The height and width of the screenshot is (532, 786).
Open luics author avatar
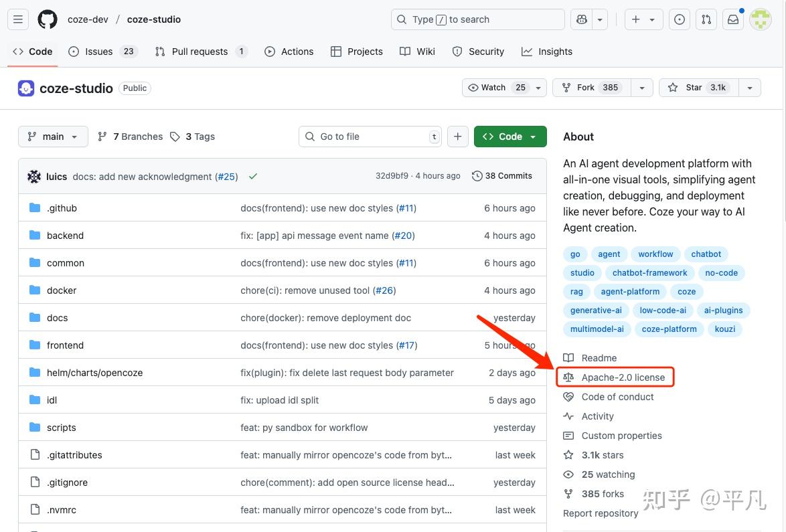click(34, 177)
